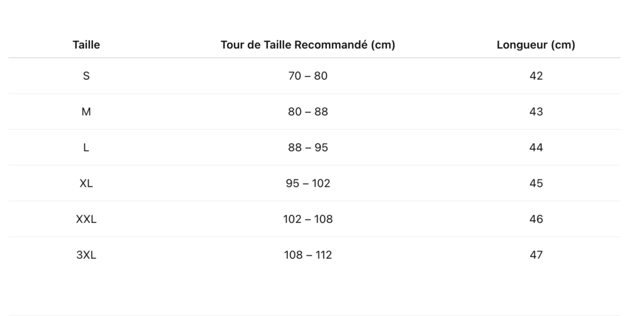
Task: Click waist range 108 – 112
Action: (x=308, y=255)
